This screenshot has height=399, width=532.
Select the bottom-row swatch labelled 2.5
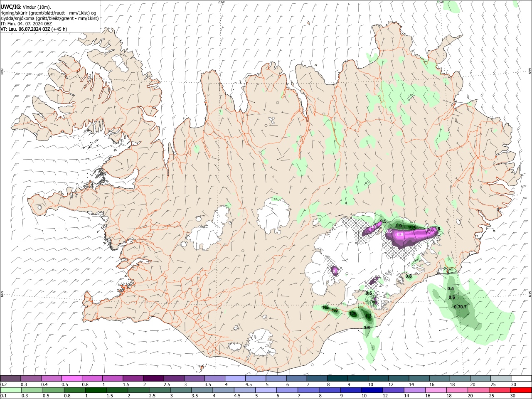[x=159, y=390]
